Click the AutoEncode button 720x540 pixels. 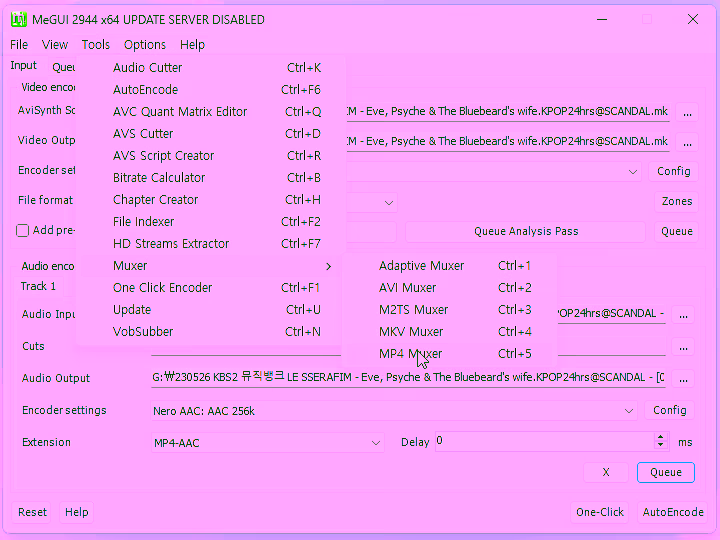coord(673,512)
